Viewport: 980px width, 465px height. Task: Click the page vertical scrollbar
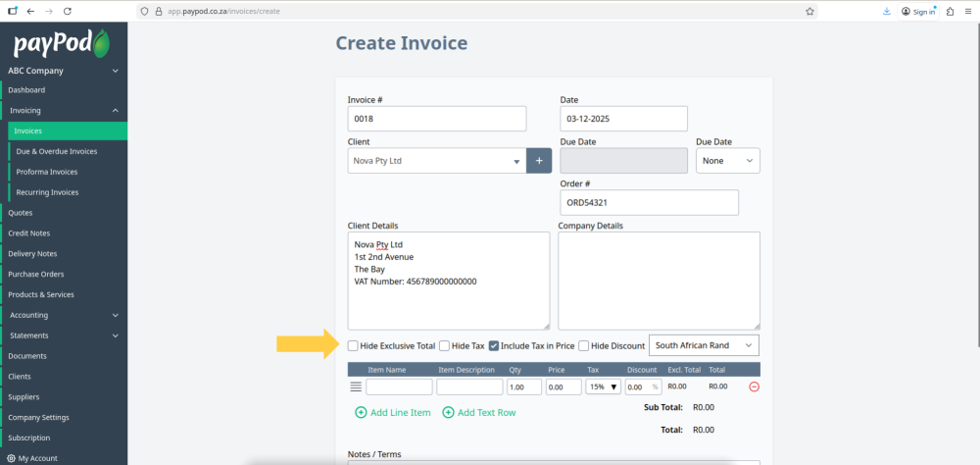[977, 184]
